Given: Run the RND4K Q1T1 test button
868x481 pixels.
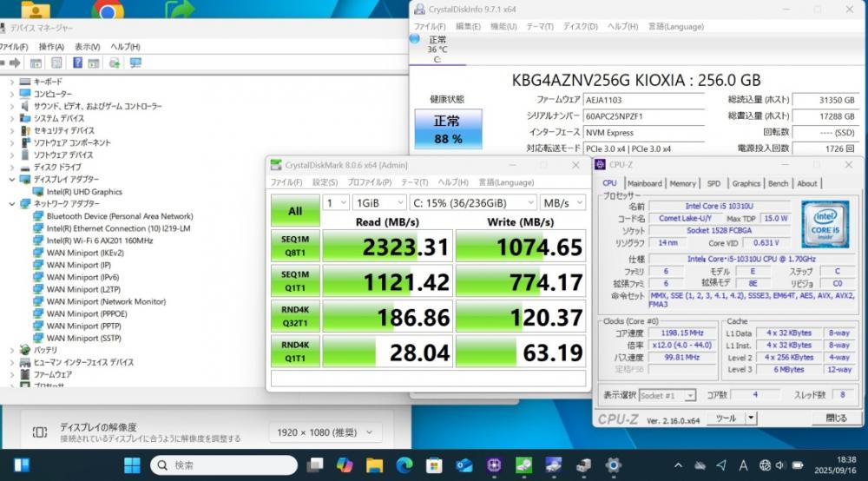Looking at the screenshot, I should (295, 352).
